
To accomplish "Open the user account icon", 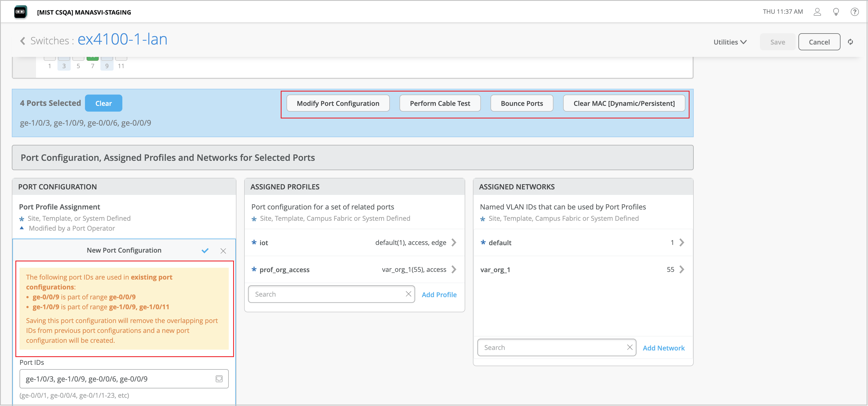I will [817, 12].
